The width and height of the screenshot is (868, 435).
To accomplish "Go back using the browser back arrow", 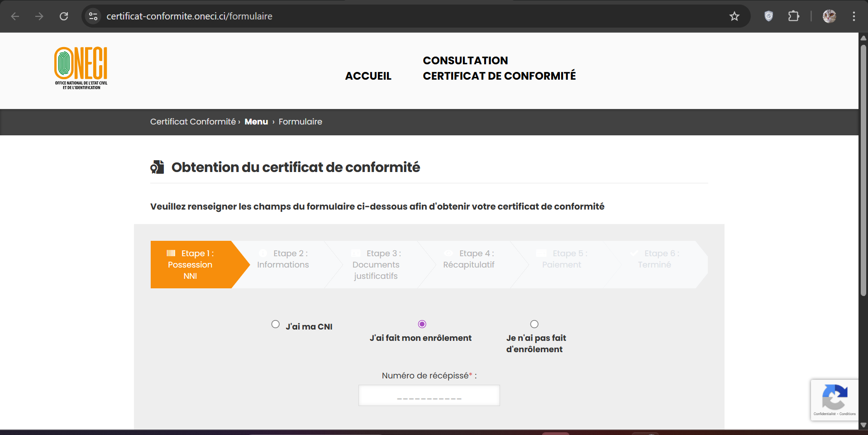I will 15,16.
